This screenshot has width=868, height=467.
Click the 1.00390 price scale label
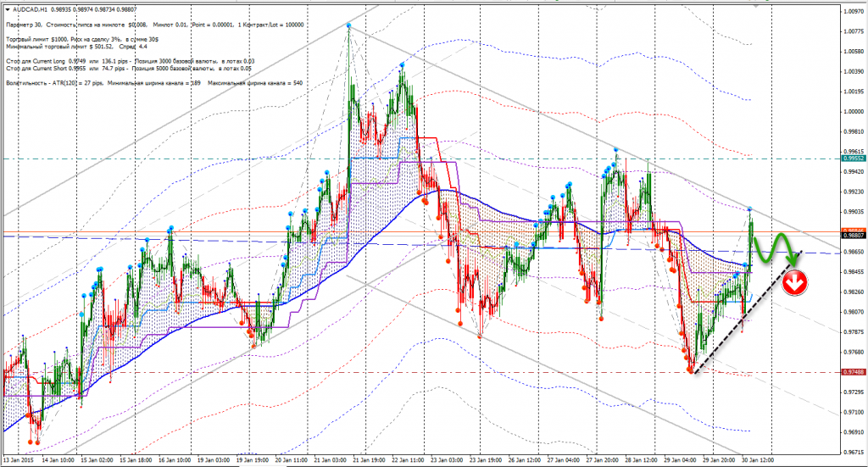pyautogui.click(x=853, y=71)
